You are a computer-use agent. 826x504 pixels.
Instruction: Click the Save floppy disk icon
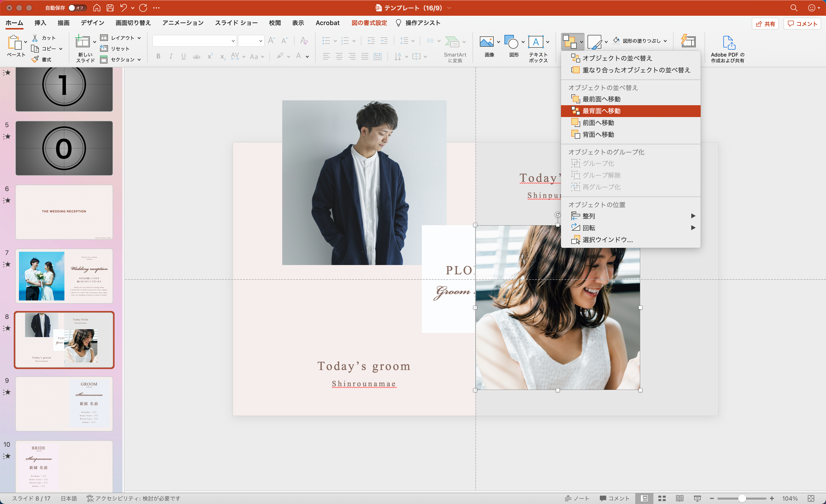110,8
